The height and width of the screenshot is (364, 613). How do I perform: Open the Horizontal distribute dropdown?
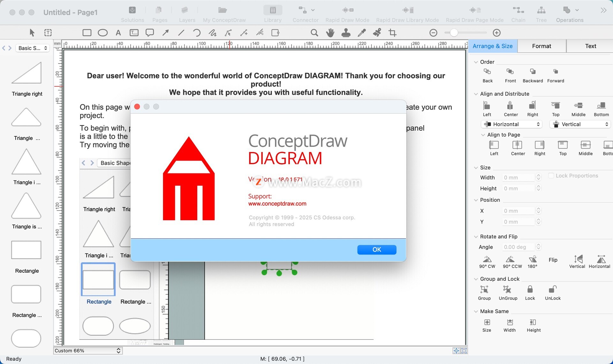(512, 124)
